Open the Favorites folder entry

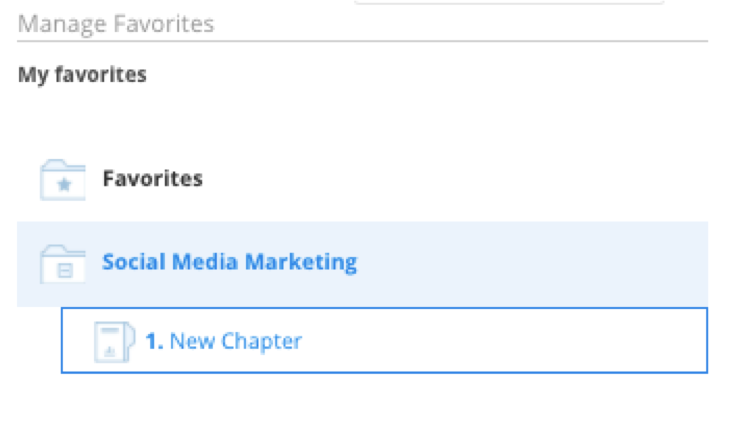coord(152,179)
